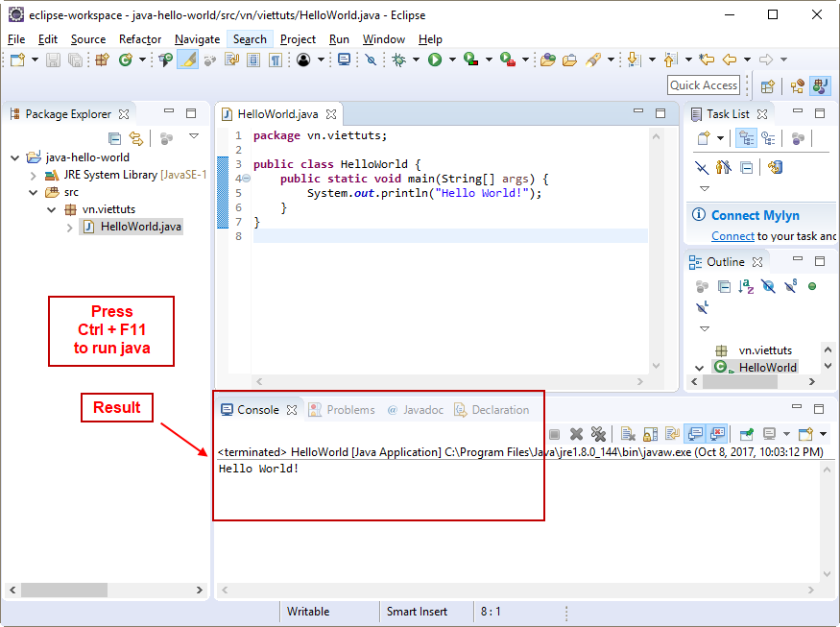Toggle Mark Occurrences highlighter button
840x627 pixels.
coord(188,60)
